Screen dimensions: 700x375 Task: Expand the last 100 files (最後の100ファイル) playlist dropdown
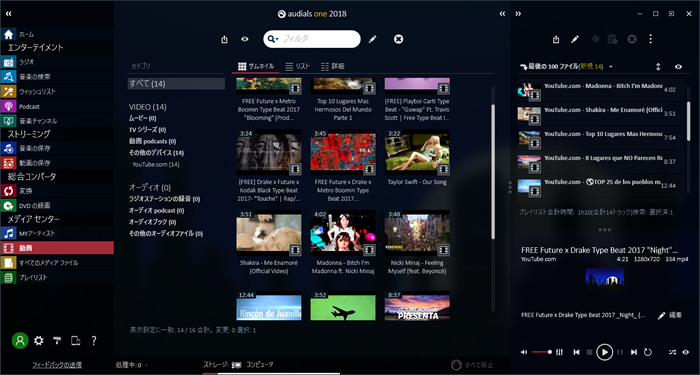point(611,67)
